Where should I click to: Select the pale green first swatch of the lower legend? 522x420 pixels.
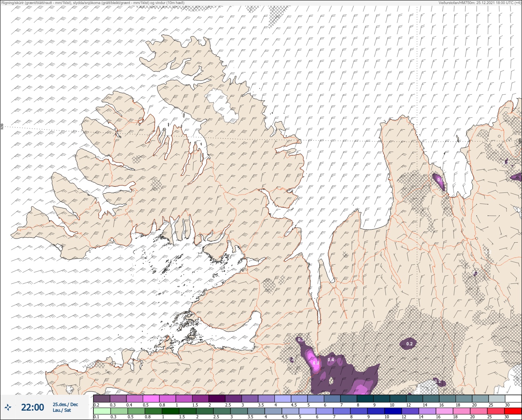click(x=102, y=411)
